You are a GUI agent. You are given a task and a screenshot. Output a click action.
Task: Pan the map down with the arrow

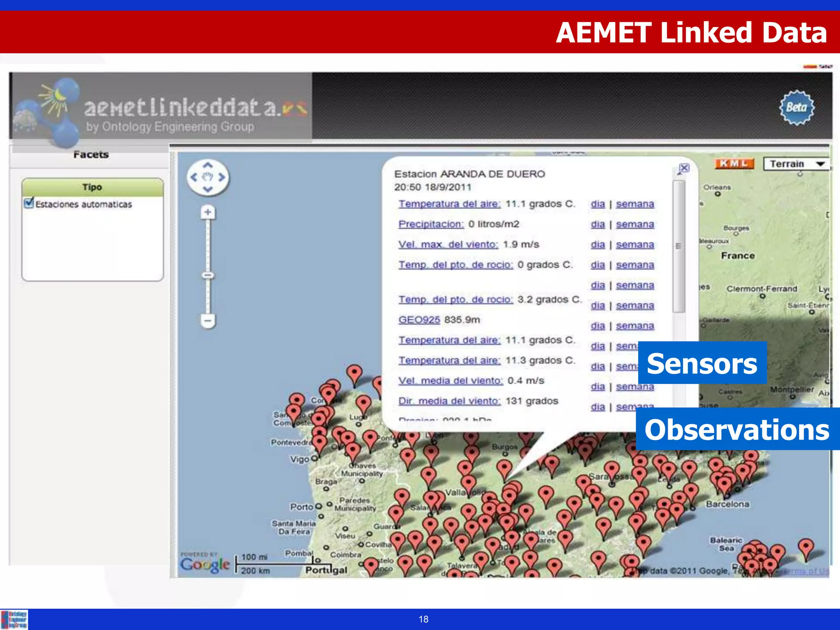coord(208,189)
